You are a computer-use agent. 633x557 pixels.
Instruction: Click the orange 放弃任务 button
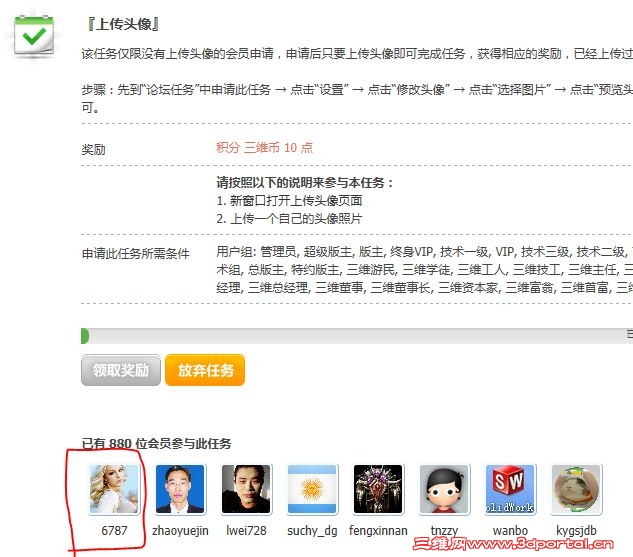click(205, 370)
